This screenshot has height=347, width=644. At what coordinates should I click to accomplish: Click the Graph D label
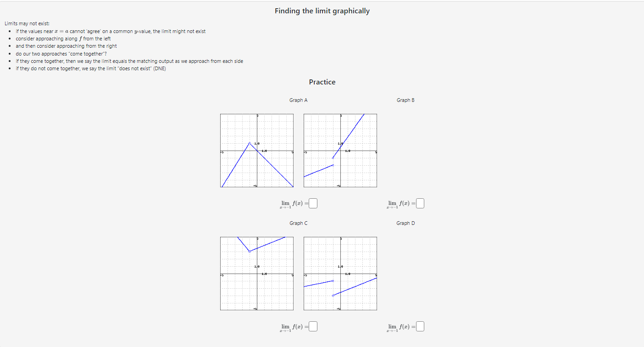click(x=405, y=223)
